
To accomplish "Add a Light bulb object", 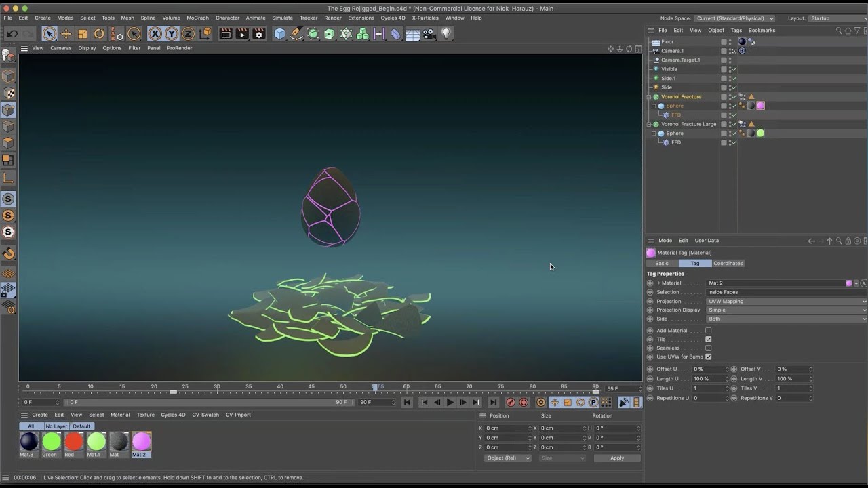I will click(x=446, y=34).
